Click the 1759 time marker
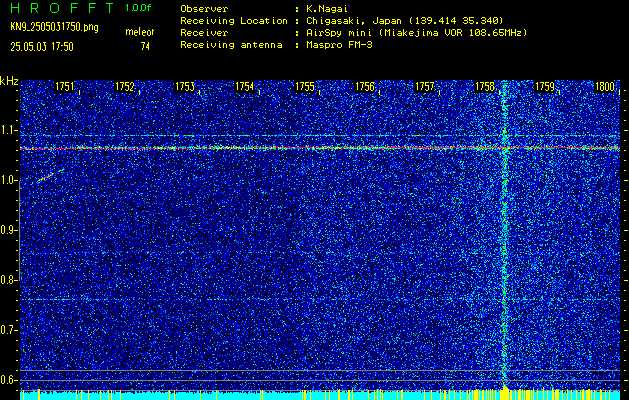 coord(545,86)
